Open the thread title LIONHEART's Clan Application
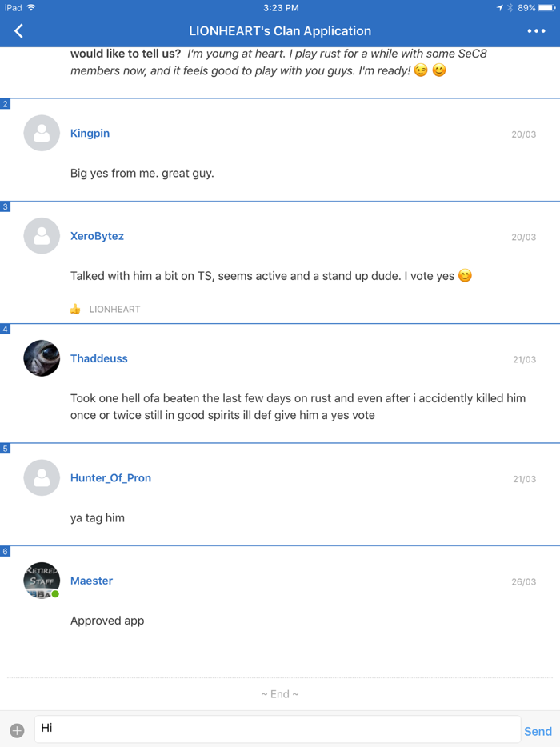The image size is (560, 747). pyautogui.click(x=280, y=30)
